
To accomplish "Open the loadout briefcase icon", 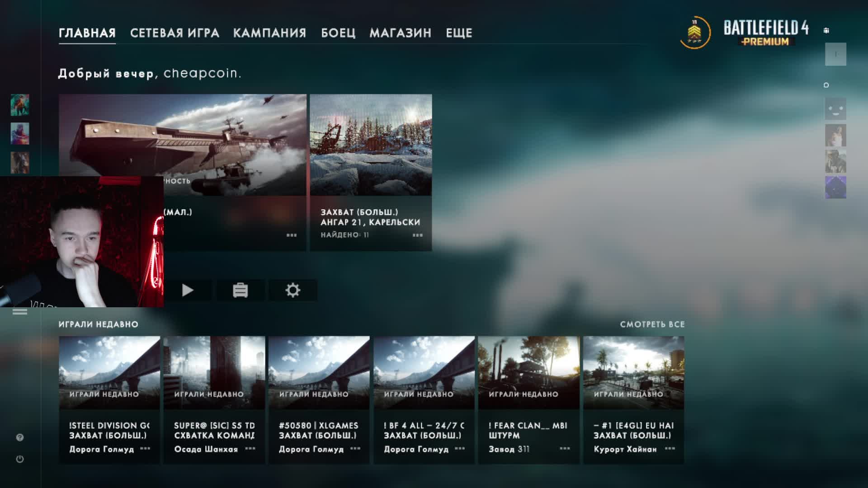I will pyautogui.click(x=240, y=290).
